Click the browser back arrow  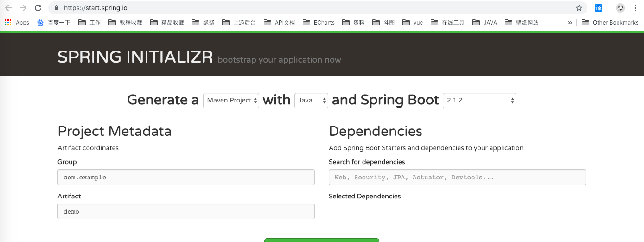pyautogui.click(x=8, y=8)
